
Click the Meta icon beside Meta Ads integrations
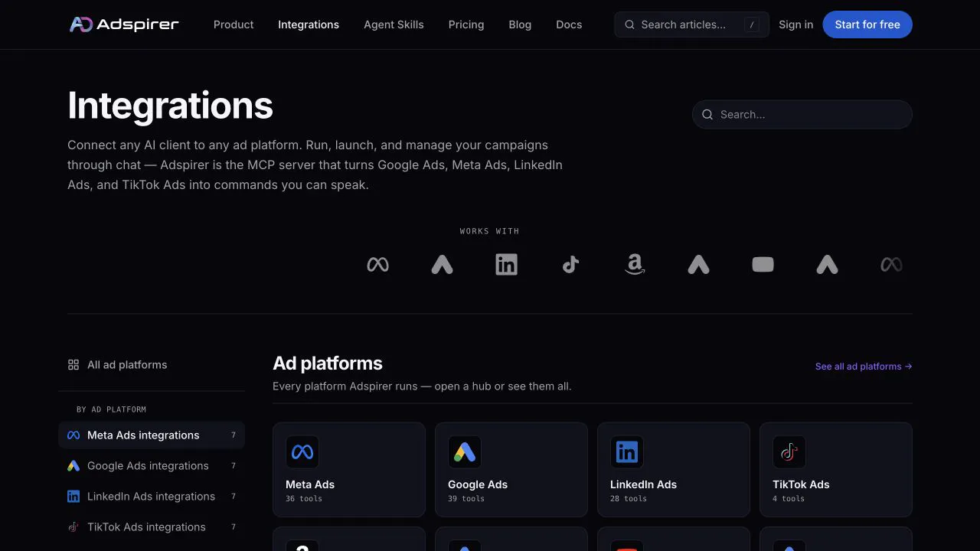73,435
